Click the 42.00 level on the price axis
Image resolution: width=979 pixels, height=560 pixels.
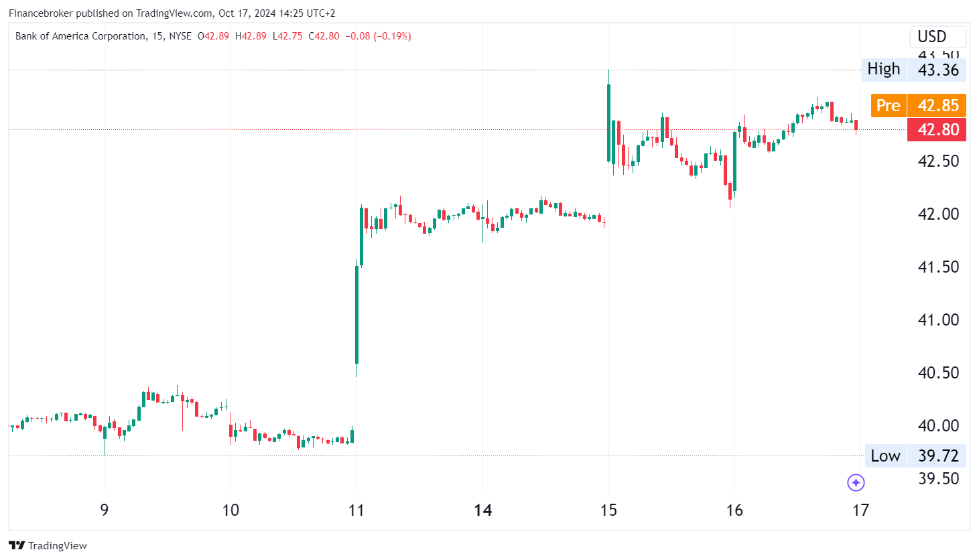938,214
